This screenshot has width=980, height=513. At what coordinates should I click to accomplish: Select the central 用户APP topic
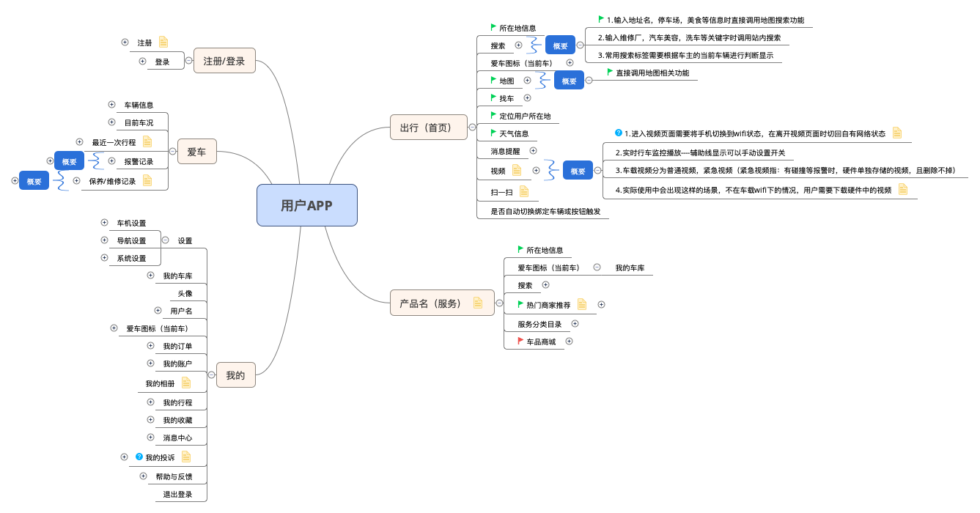[x=307, y=205]
